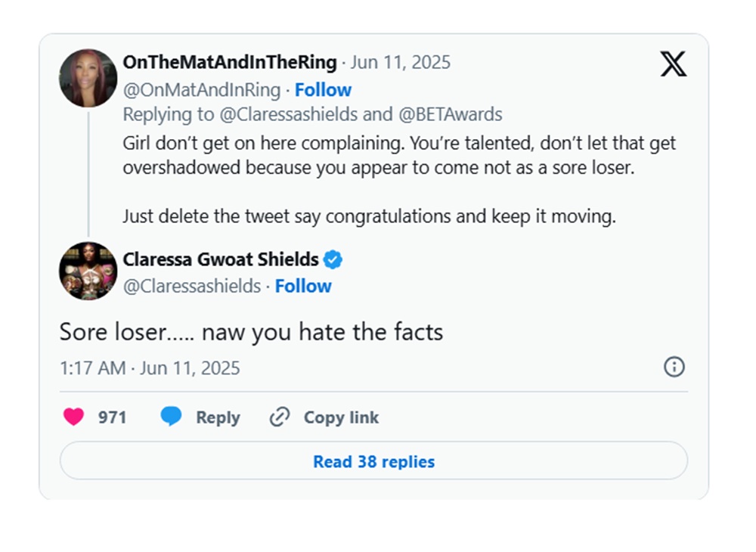This screenshot has height=552, width=756.
Task: Open Claressa Gwoat Shields profile picture
Action: [88, 271]
